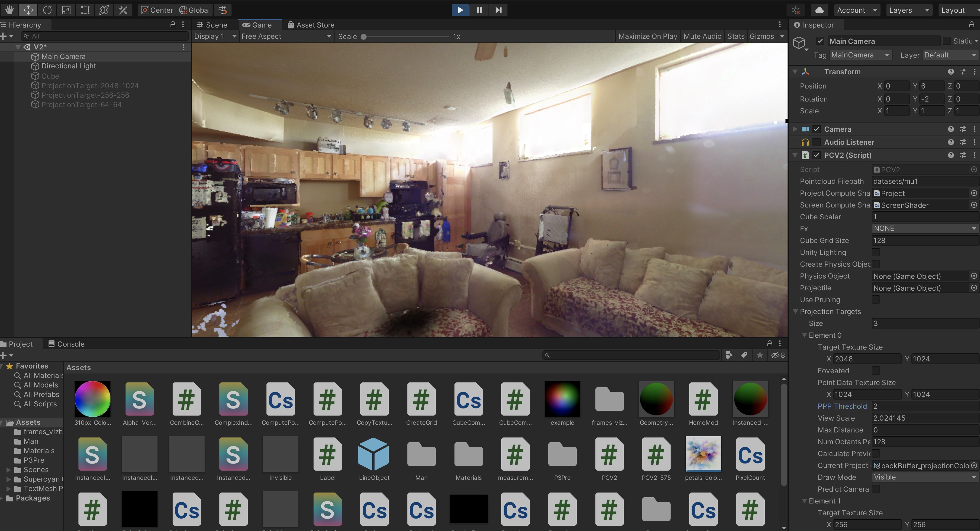Expand the Camera component

coord(795,129)
